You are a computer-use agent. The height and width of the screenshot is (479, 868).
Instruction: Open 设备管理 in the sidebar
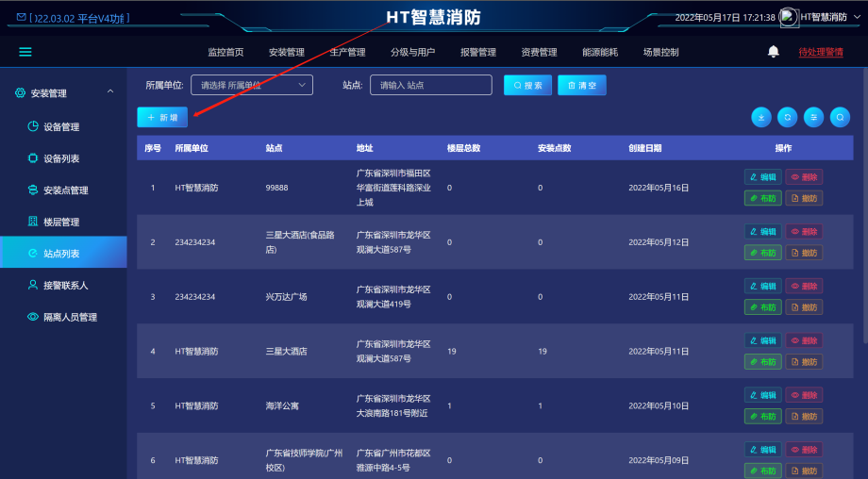pyautogui.click(x=63, y=126)
